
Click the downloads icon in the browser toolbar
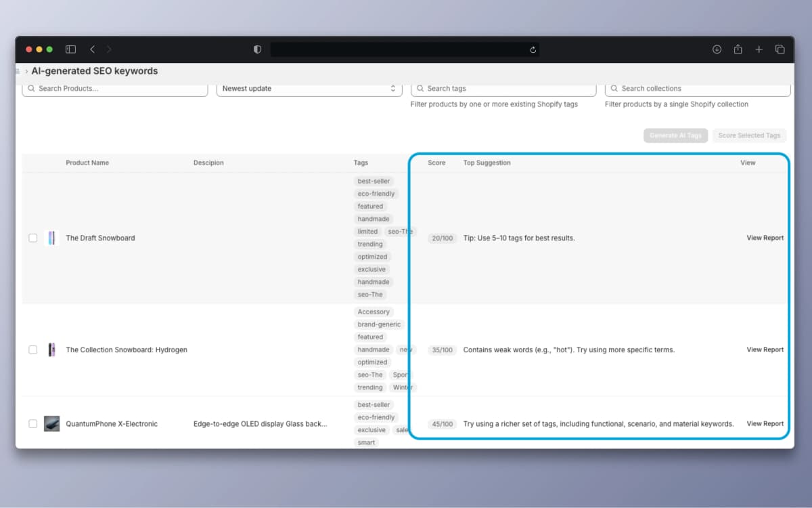(x=717, y=49)
